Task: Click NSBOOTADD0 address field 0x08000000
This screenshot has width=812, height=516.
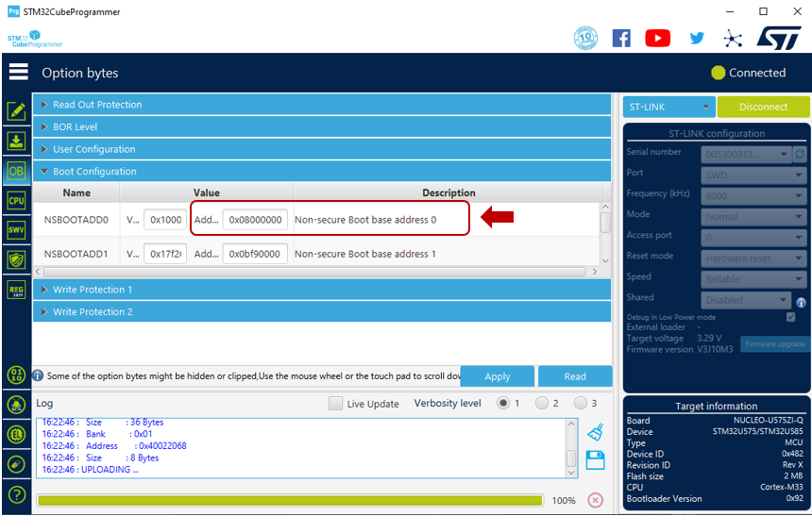Action: 255,220
